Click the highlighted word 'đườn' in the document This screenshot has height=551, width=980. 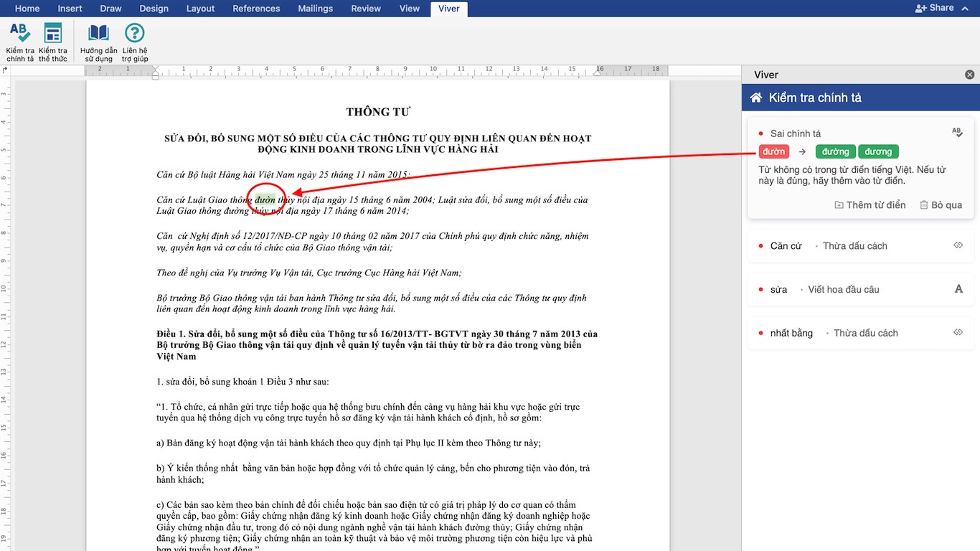click(x=265, y=200)
